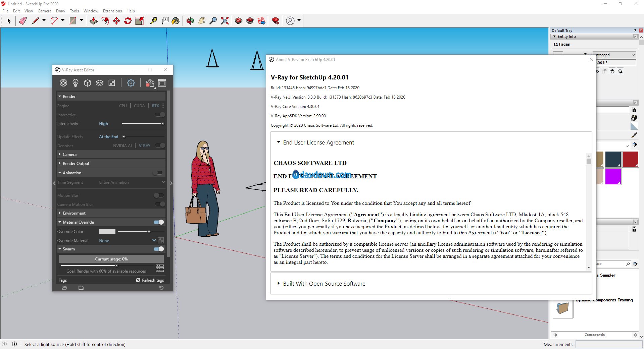
Task: Enable the Animation toggle
Action: point(158,173)
